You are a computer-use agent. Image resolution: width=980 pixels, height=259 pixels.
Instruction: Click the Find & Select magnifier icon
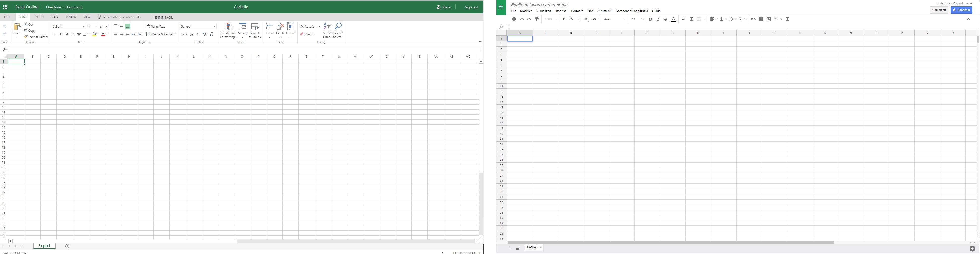[338, 26]
